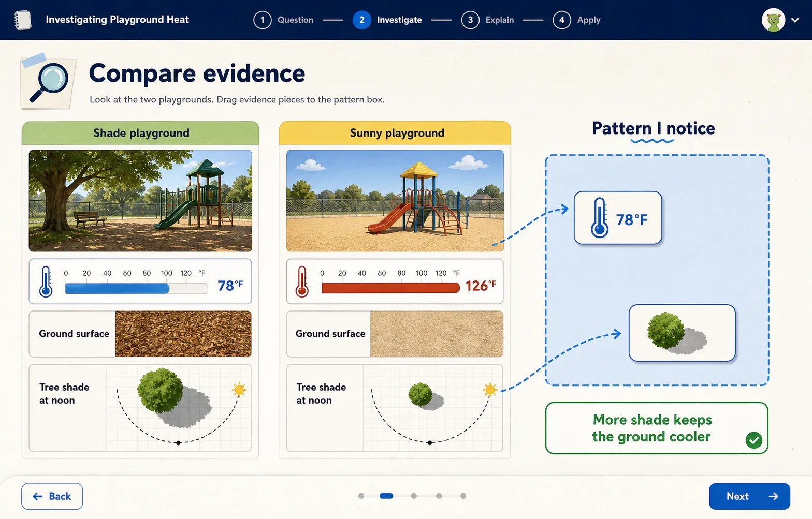Pick the wood chip ground surface swatch

[x=183, y=334]
